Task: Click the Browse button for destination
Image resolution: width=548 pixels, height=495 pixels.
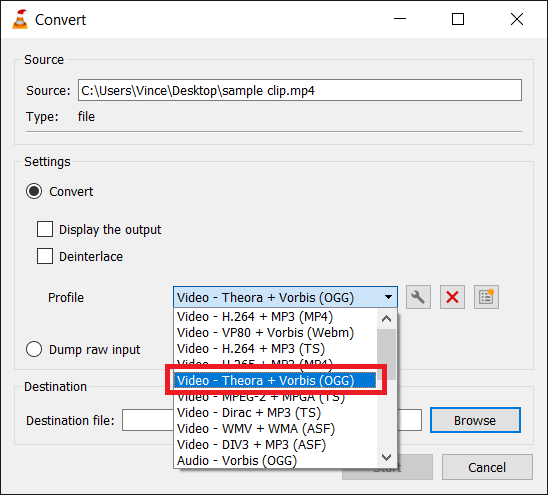Action: [475, 420]
